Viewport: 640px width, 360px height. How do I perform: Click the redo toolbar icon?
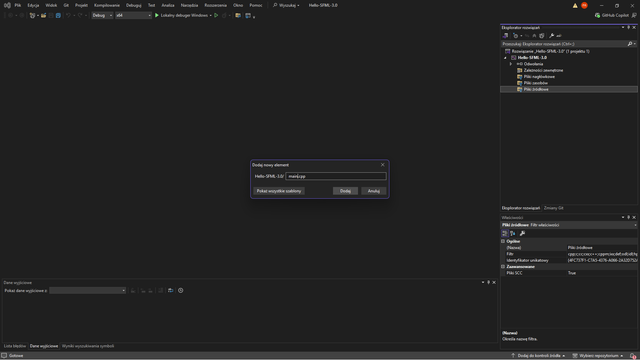80,16
